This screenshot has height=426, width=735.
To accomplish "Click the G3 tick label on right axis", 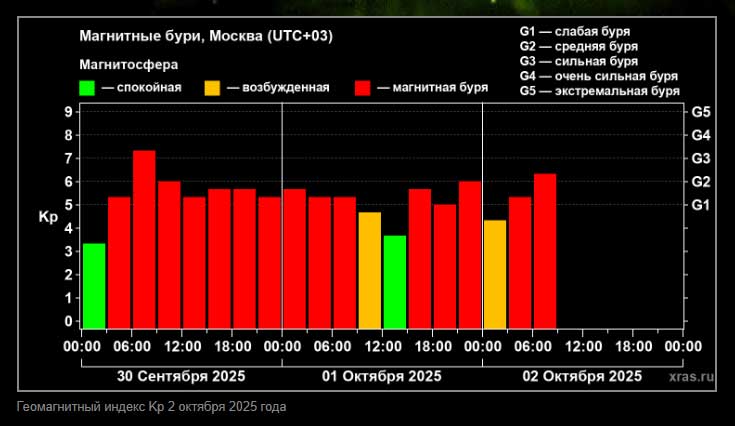I will coord(701,158).
